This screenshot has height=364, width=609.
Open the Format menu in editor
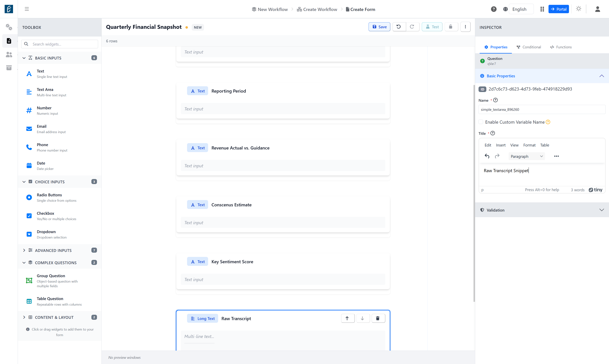(529, 145)
